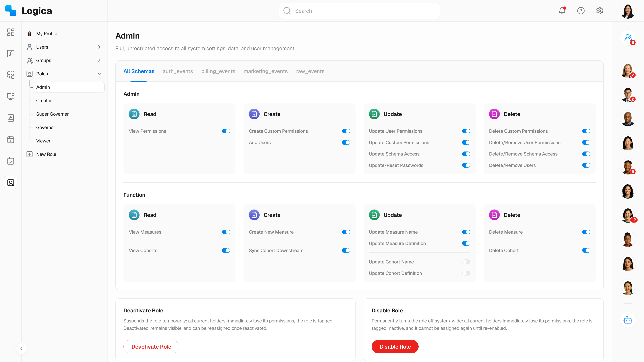The image size is (644, 362).
Task: Enable the Update Cohort Name toggle
Action: coord(466,262)
